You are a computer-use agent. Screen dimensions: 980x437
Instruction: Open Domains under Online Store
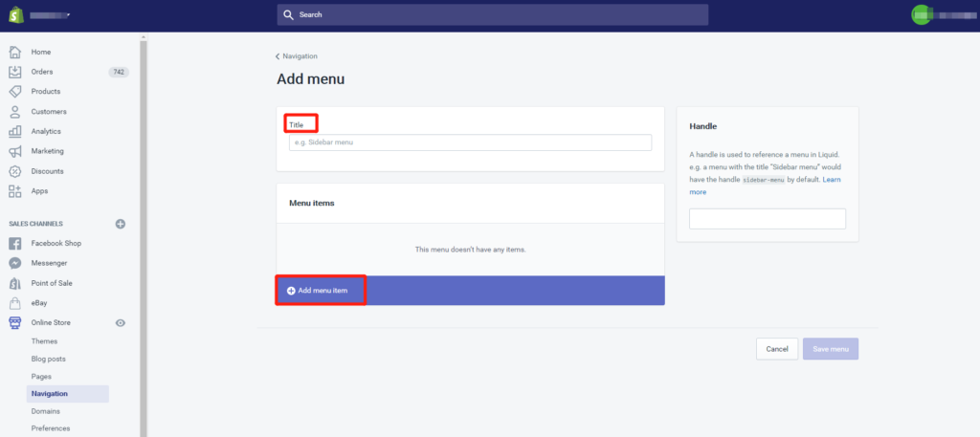(46, 411)
